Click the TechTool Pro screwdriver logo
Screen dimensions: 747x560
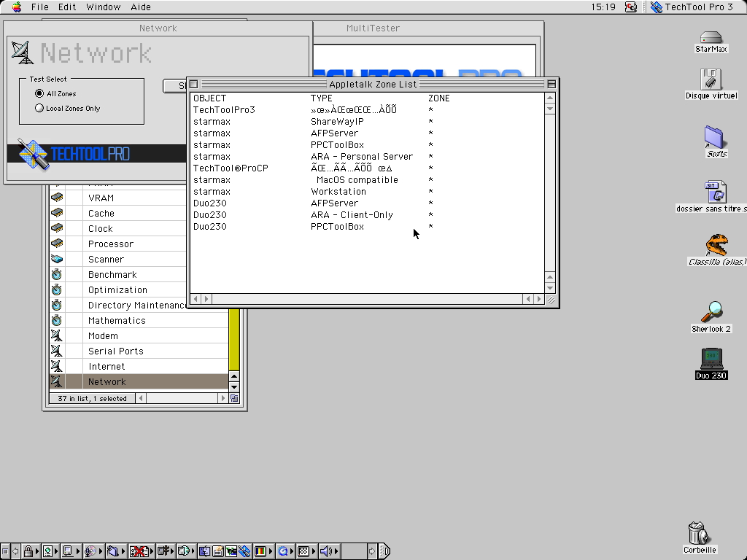click(x=34, y=154)
